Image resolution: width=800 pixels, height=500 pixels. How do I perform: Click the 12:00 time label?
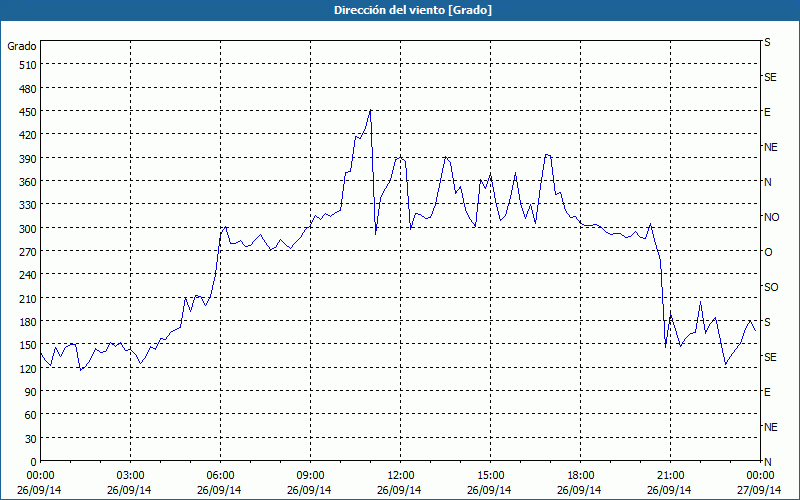click(x=401, y=476)
